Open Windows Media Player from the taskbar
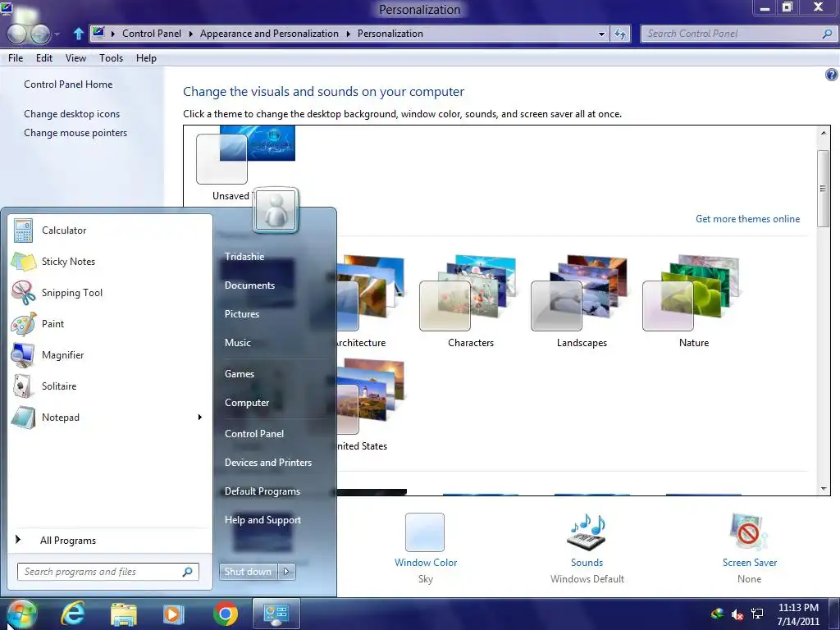The image size is (840, 630). point(173,614)
